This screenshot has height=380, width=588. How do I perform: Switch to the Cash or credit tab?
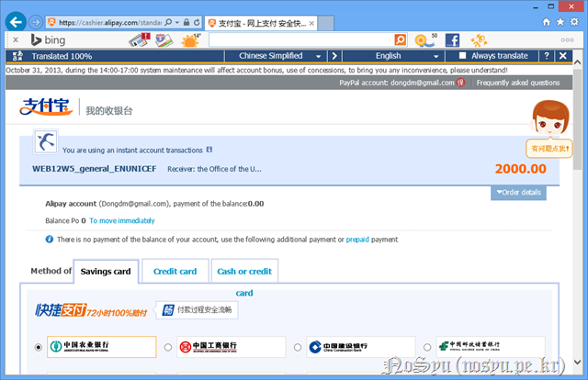[x=243, y=272]
